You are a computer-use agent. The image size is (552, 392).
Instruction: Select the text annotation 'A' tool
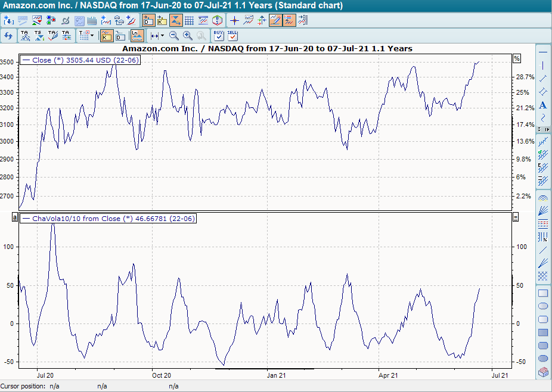tap(543, 105)
